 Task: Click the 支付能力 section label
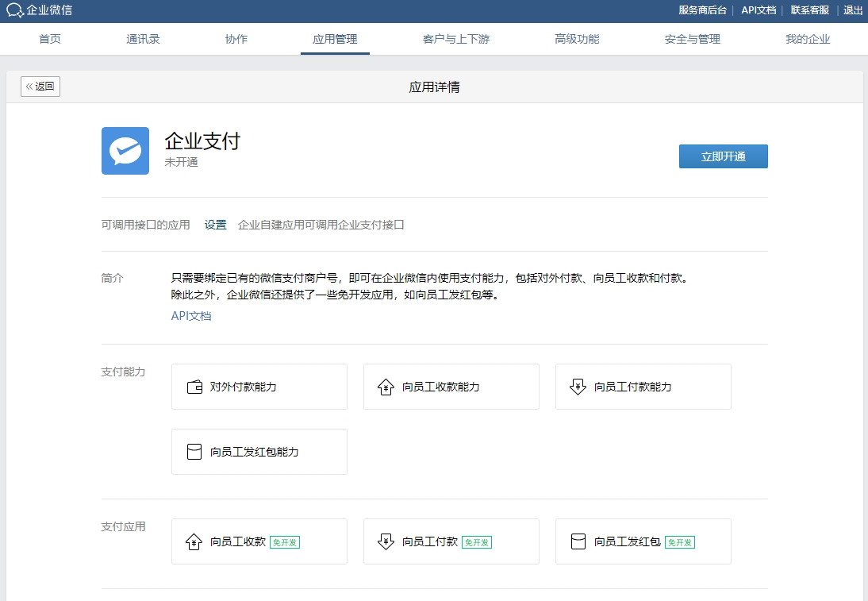pos(124,372)
